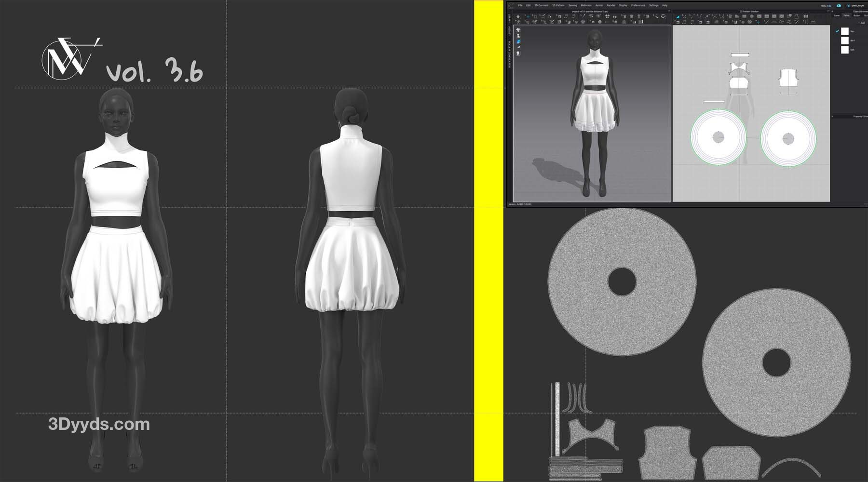Viewport: 868px width, 482px height.
Task: Switch to the Fabric tab in Object Browser
Action: 846,15
